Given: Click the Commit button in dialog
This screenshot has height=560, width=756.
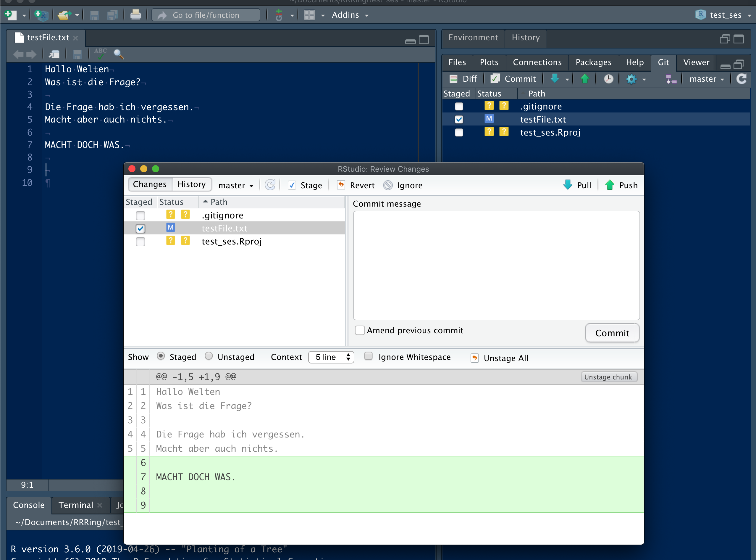Looking at the screenshot, I should coord(612,333).
